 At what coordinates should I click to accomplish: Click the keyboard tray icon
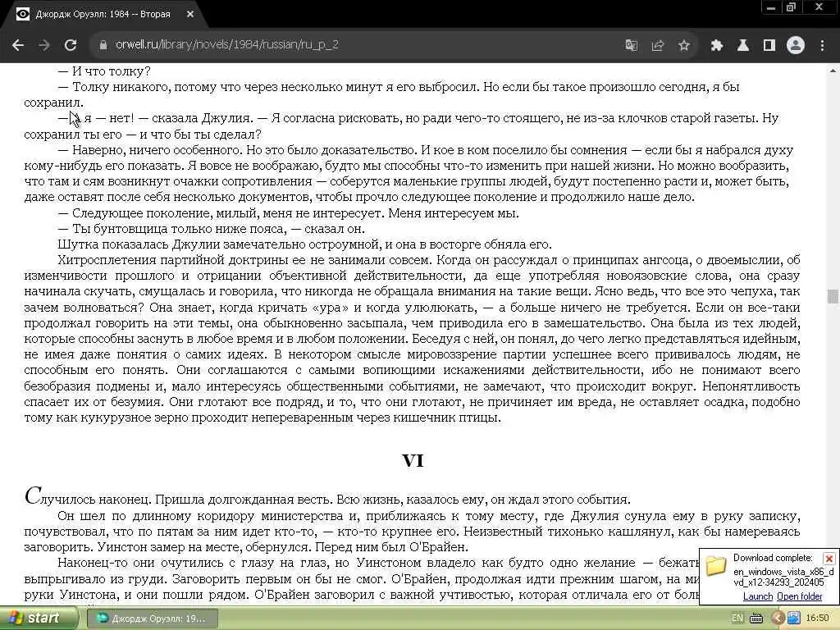pyautogui.click(x=756, y=619)
